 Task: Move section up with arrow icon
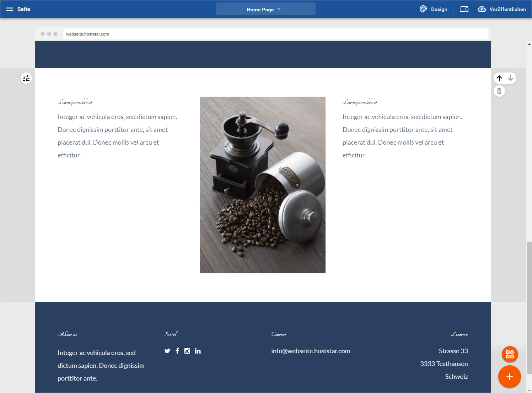499,78
